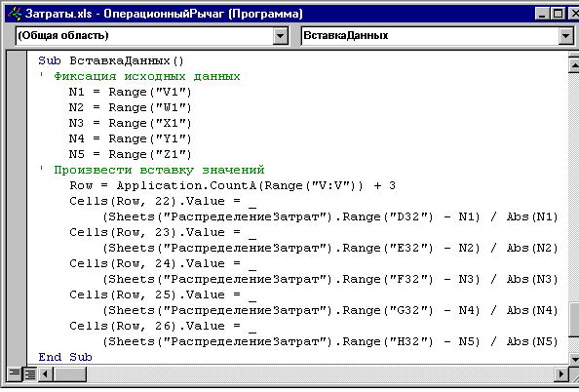Click the vertical scrollbar thumb
Screen dimensions: 579x392
(x=574, y=320)
